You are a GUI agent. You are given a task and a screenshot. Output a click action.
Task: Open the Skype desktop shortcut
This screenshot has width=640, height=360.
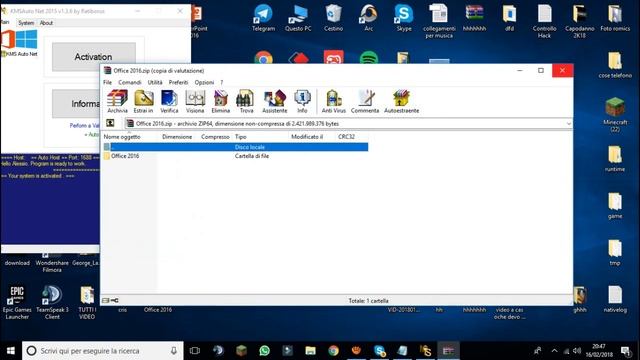point(404,18)
